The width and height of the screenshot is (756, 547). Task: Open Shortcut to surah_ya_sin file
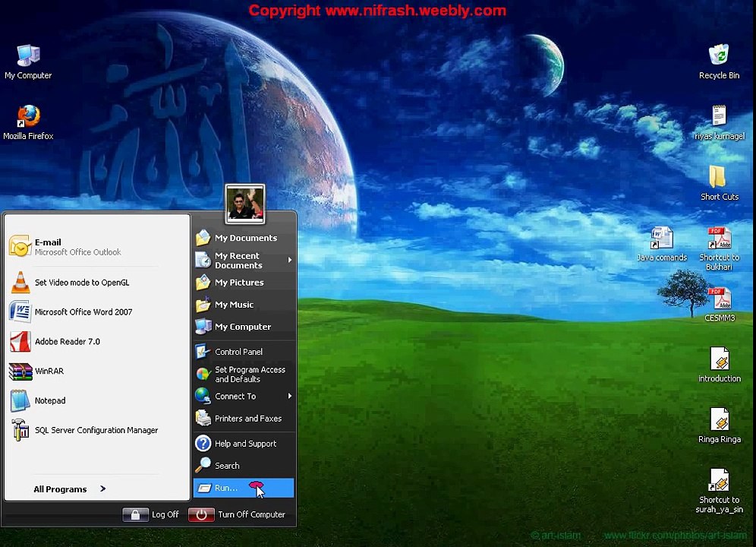coord(719,491)
